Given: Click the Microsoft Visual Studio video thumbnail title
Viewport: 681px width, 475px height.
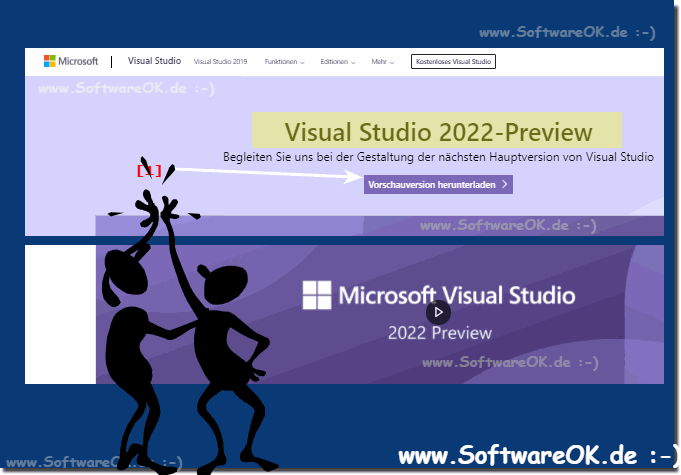Looking at the screenshot, I should 457,295.
